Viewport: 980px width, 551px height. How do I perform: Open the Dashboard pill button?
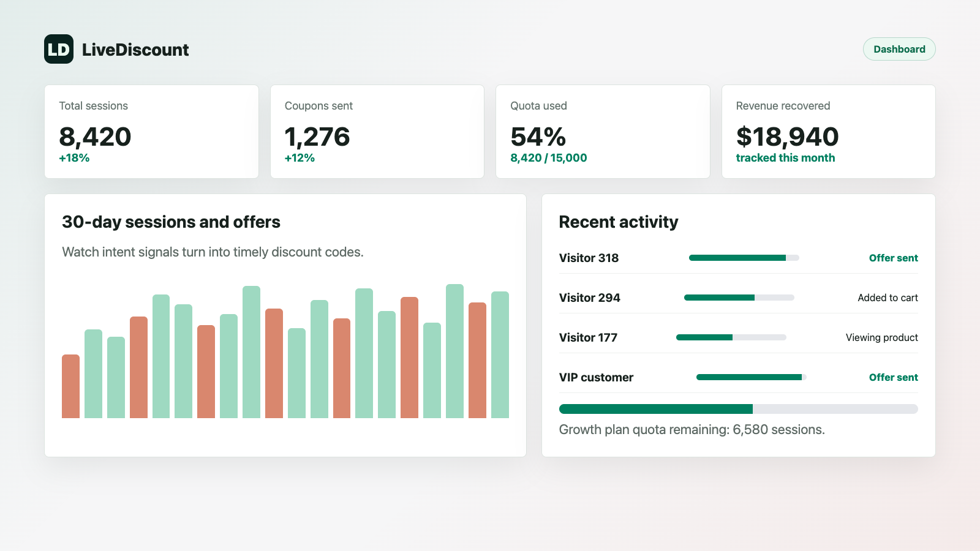pos(899,49)
